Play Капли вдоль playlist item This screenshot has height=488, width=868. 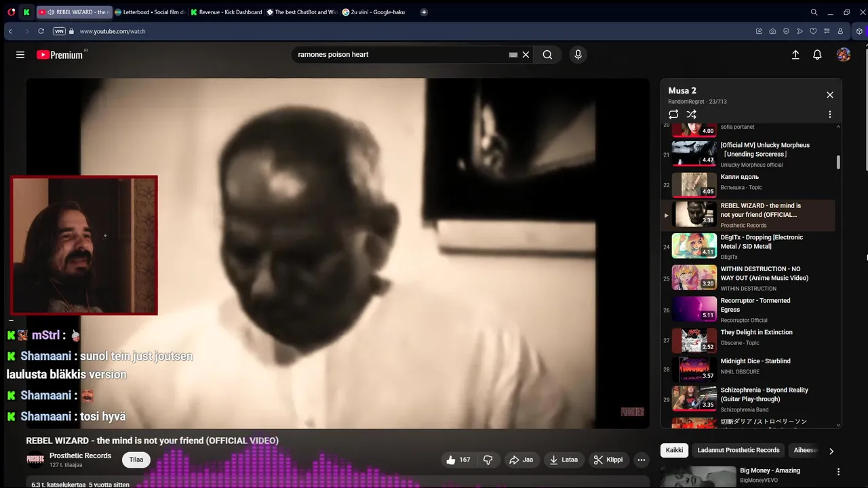748,184
